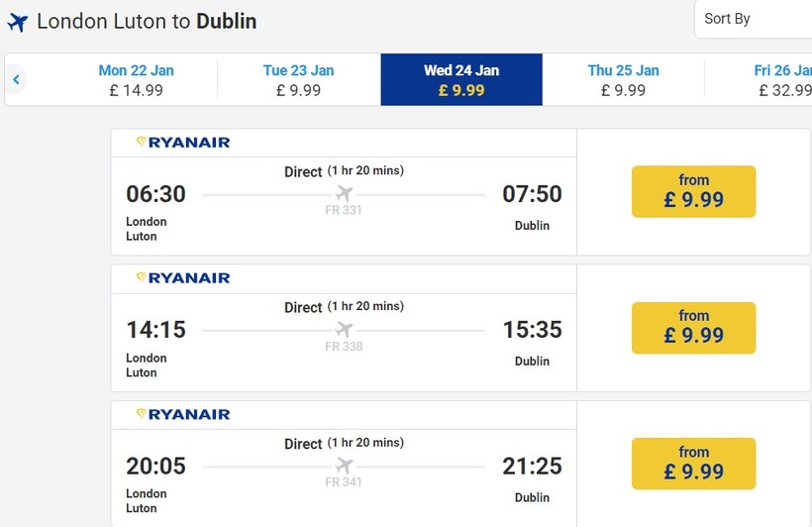Switch to Thu 25 Jan date tab
Image resolution: width=812 pixels, height=527 pixels.
click(x=623, y=80)
